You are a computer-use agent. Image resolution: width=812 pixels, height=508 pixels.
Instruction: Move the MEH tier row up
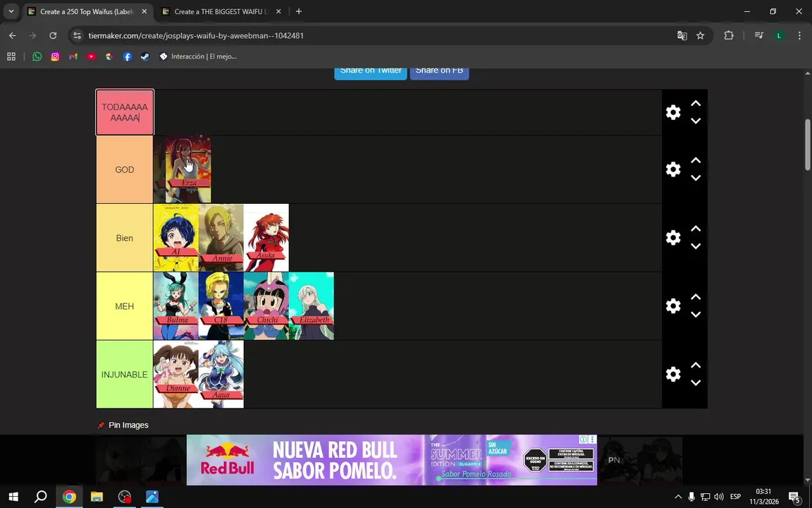pos(696,297)
